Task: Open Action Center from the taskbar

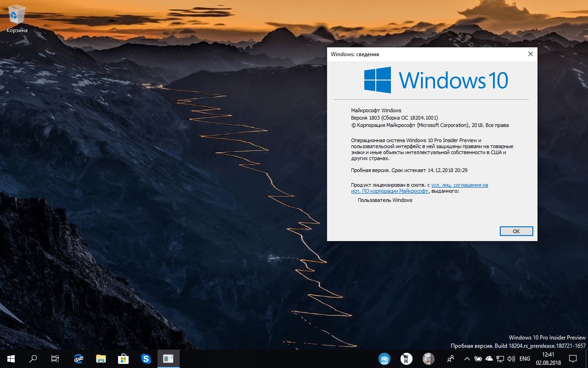Action: [573, 359]
